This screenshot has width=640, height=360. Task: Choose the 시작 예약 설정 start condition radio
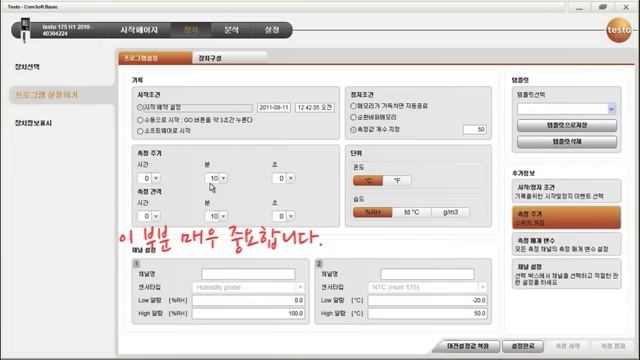[140, 107]
